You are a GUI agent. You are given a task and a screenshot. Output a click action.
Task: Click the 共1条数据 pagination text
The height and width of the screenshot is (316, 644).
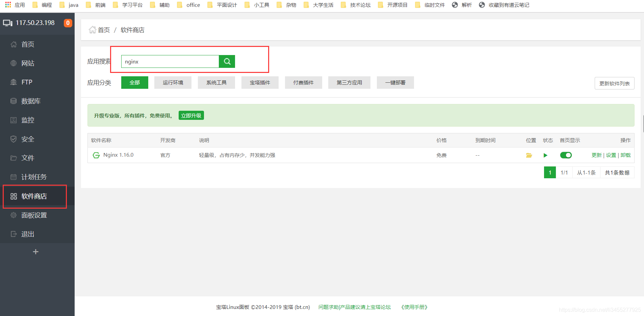[617, 173]
